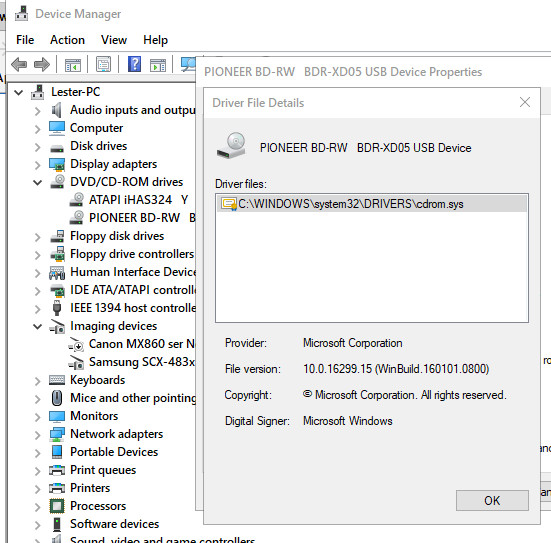This screenshot has height=543, width=551.
Task: Click the IEEE 1394 host controllers icon
Action: click(57, 308)
